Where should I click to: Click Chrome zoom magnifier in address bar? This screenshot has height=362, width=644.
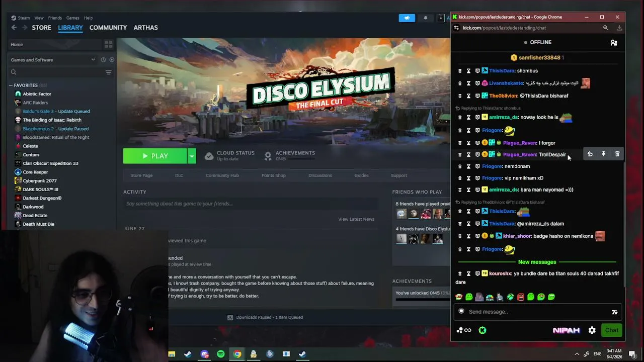point(605,28)
